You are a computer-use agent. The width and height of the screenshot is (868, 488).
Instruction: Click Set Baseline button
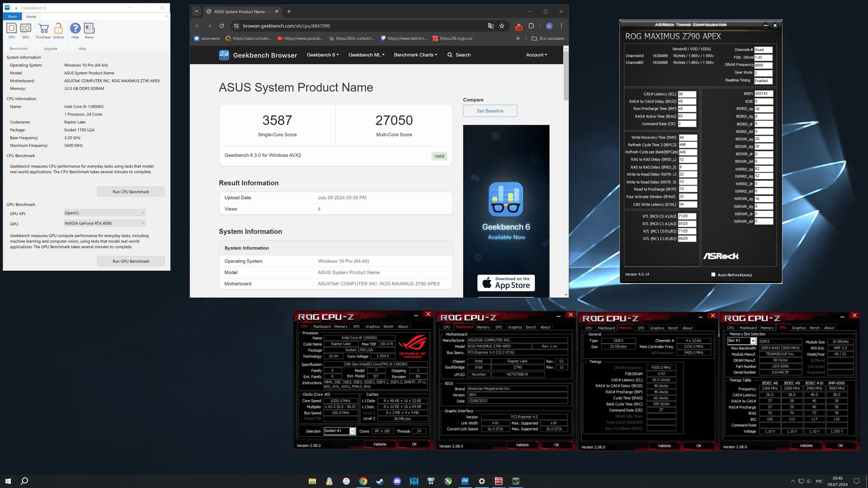coord(490,111)
